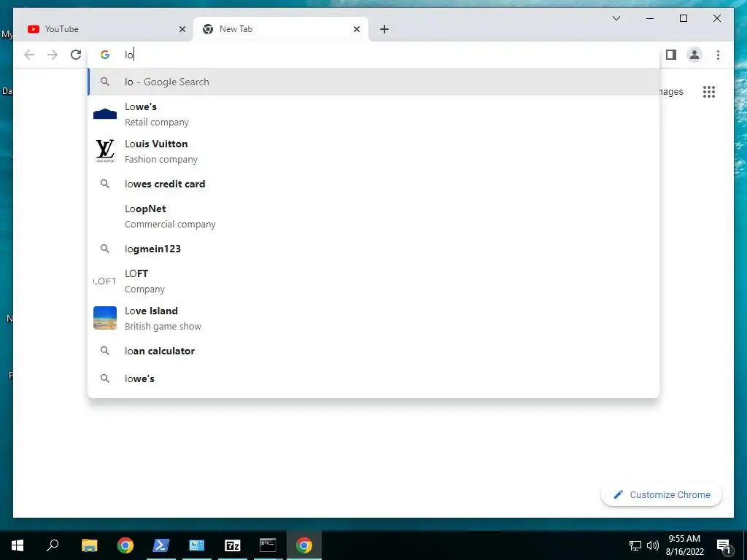The image size is (747, 560).
Task: Open Chrome's three-dot menu
Action: pos(718,55)
